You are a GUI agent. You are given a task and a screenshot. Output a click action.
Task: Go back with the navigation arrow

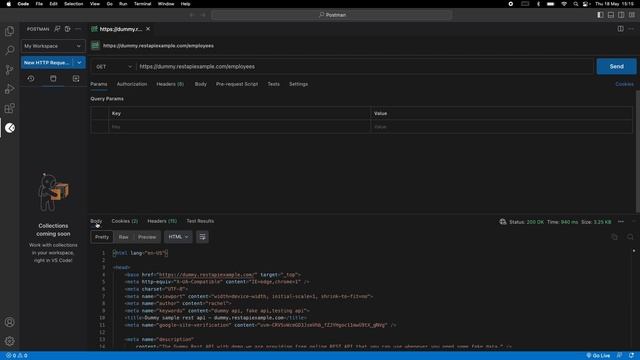click(x=192, y=15)
